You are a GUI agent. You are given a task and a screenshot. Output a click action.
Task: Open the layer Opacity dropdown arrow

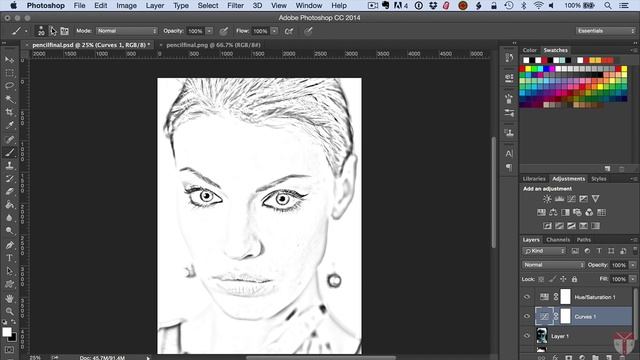tap(633, 265)
